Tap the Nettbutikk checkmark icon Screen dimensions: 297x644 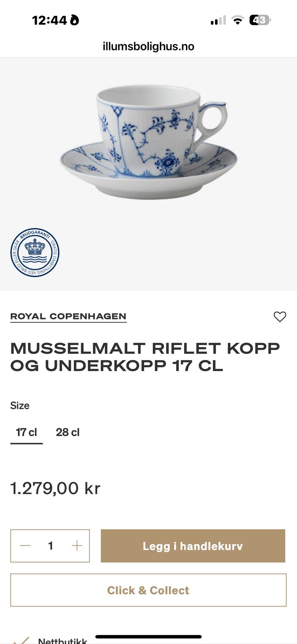21,640
